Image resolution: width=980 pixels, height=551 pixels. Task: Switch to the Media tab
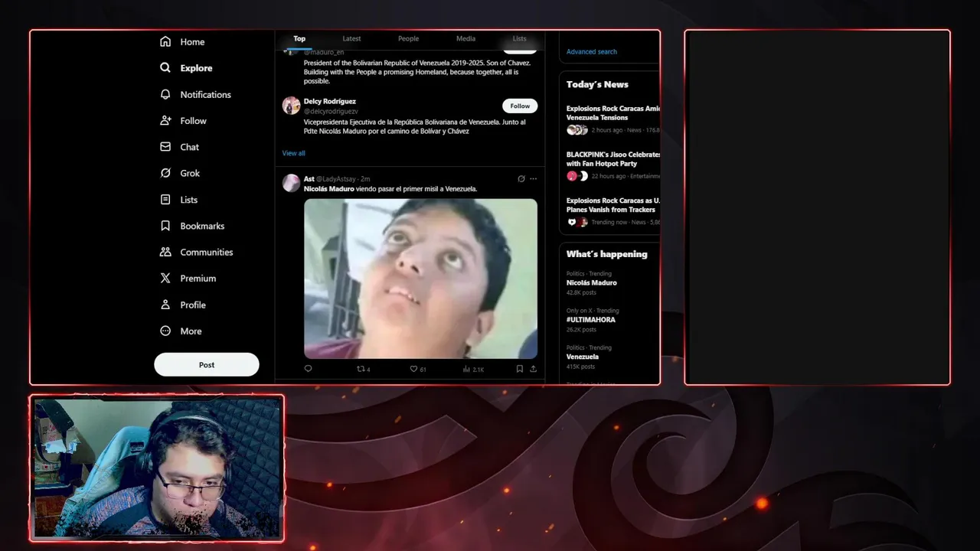tap(465, 39)
